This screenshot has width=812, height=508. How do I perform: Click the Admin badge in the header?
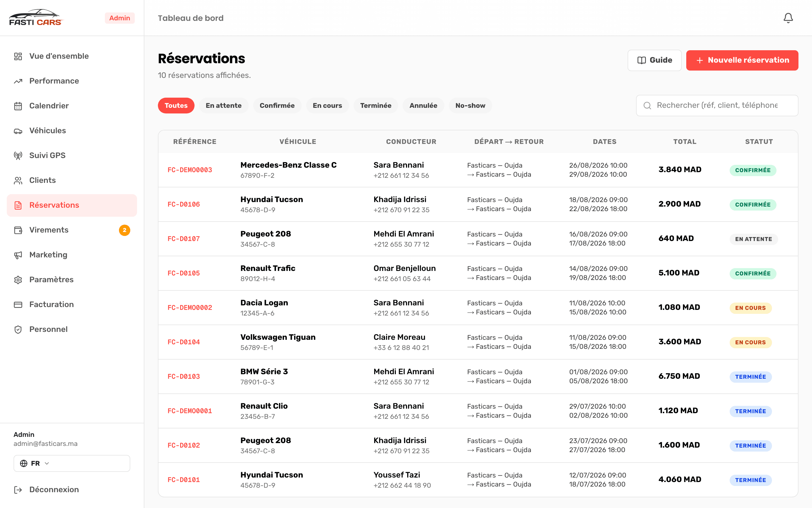point(120,18)
